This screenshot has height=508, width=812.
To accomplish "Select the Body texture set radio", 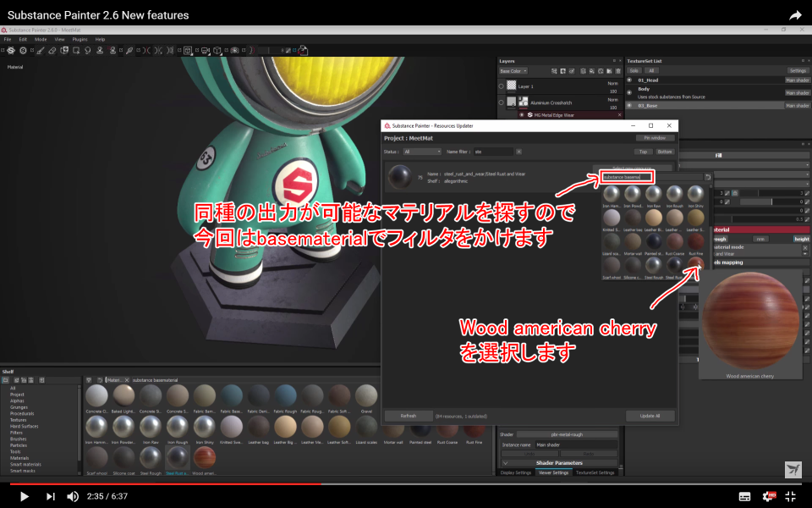I will tap(629, 93).
